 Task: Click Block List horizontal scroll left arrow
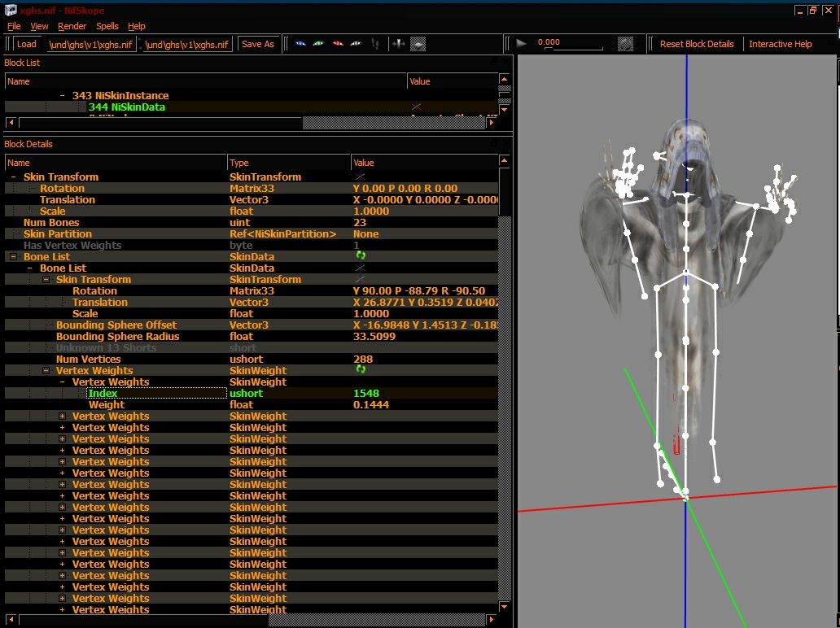[11, 123]
